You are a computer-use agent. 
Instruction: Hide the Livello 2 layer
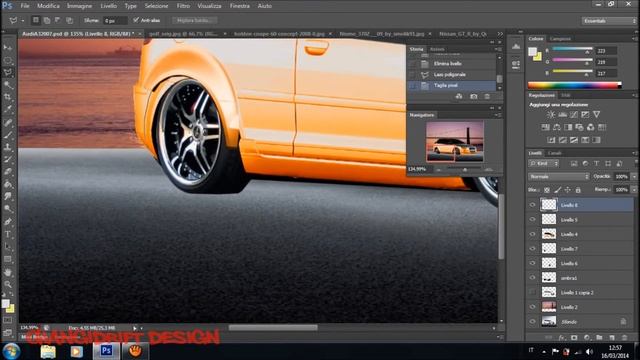pos(533,307)
